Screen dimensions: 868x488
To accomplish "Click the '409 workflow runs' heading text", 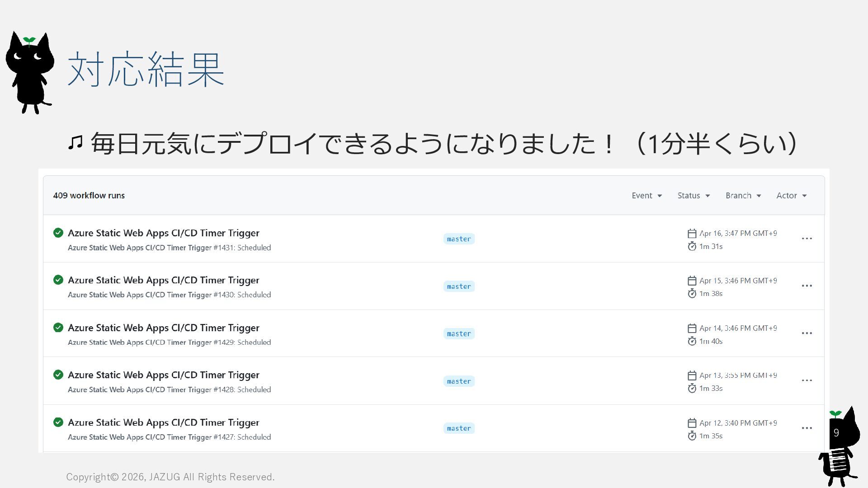I will 89,196.
